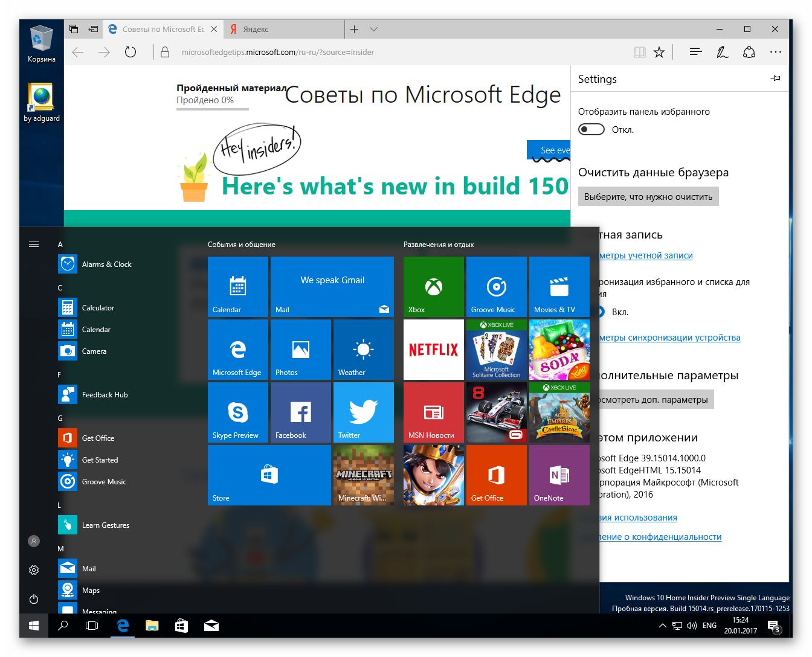Open Reading view icon
This screenshot has height=657, width=812.
640,53
